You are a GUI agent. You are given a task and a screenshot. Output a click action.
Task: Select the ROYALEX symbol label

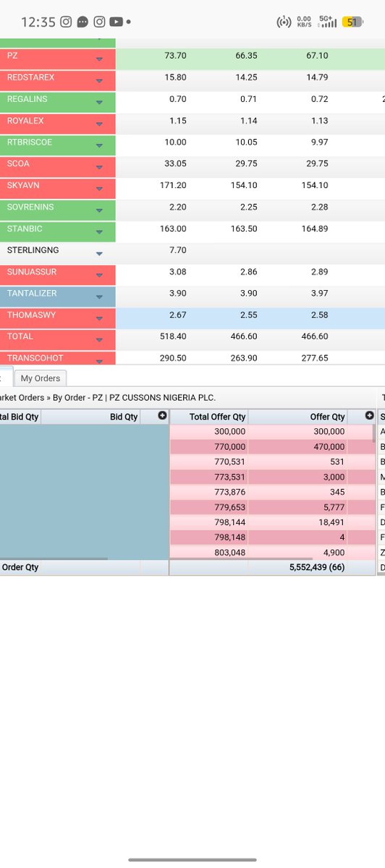26,121
